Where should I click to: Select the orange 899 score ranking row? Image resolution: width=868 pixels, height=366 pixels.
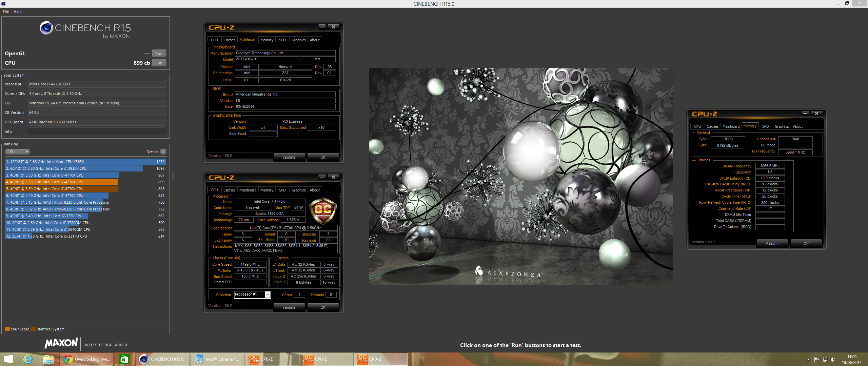[85, 182]
